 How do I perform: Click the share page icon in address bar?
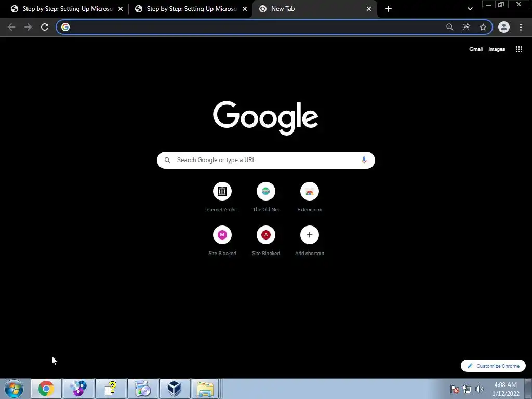(x=467, y=27)
